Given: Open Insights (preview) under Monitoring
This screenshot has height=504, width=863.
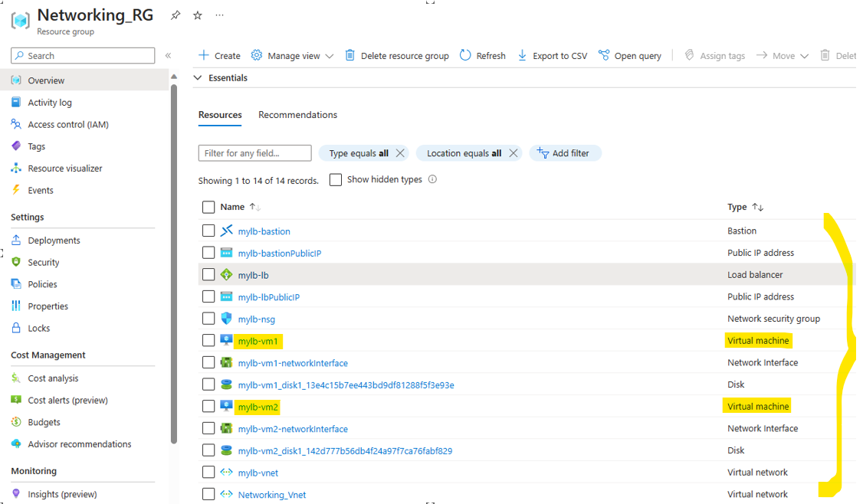Looking at the screenshot, I should coord(62,494).
